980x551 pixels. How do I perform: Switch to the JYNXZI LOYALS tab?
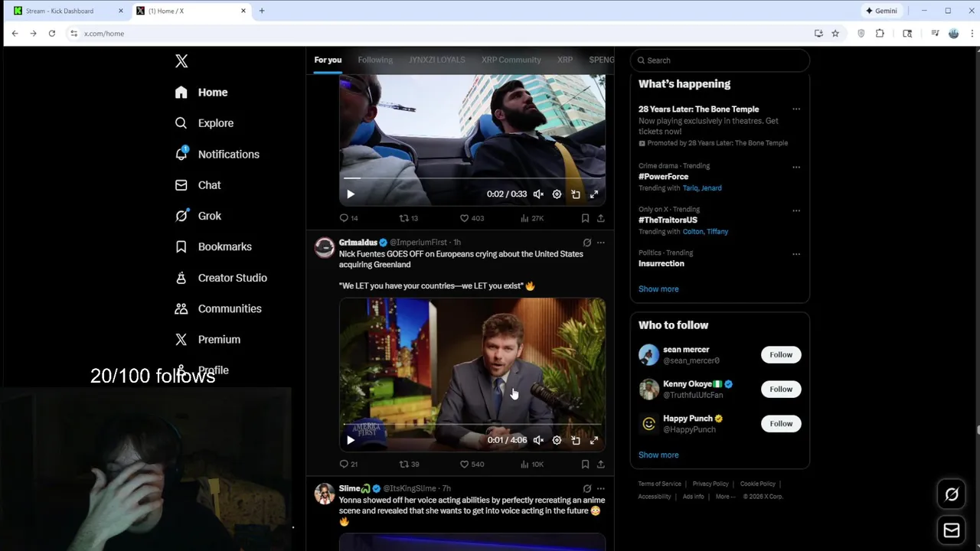tap(436, 60)
